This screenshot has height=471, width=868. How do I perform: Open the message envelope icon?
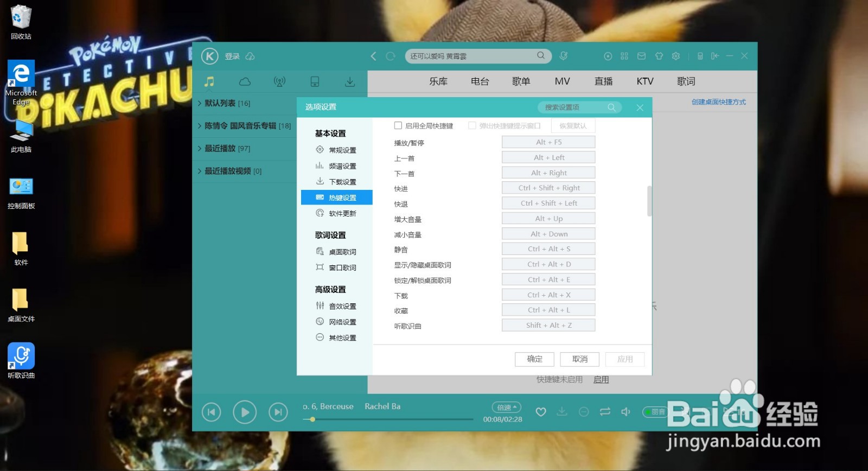click(641, 56)
